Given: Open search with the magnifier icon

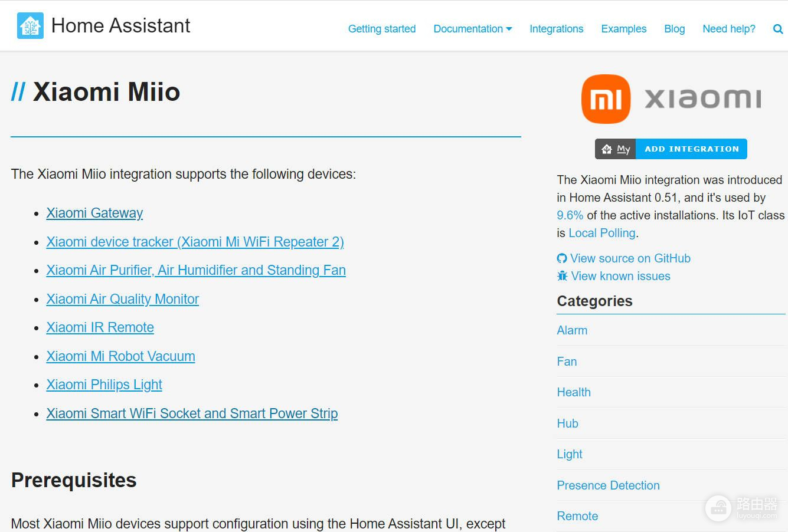Looking at the screenshot, I should click(x=778, y=29).
